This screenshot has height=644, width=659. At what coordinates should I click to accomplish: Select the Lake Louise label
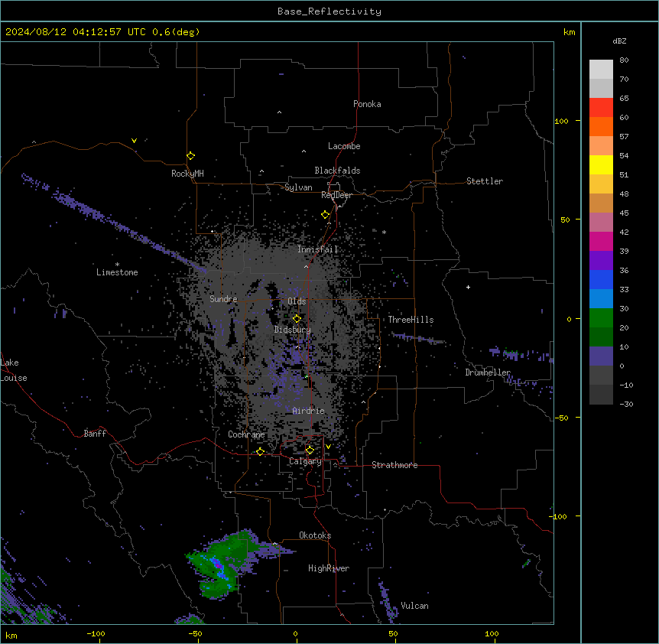coord(14,370)
